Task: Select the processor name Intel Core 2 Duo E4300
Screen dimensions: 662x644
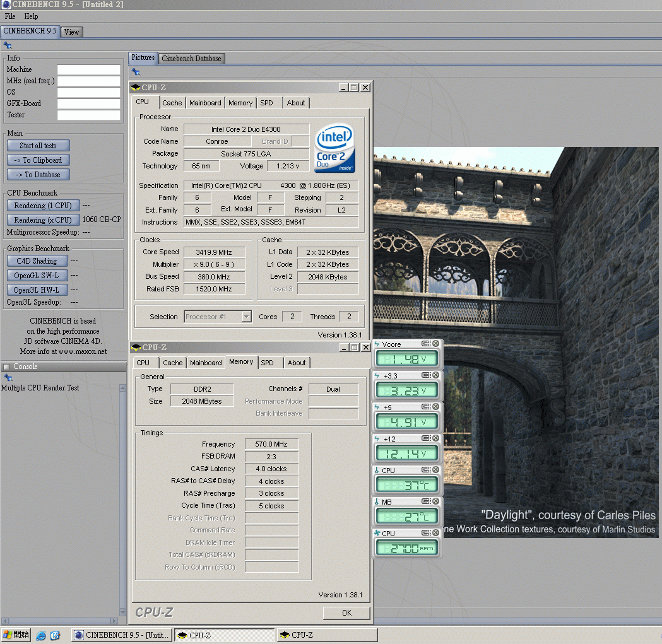Action: point(246,129)
